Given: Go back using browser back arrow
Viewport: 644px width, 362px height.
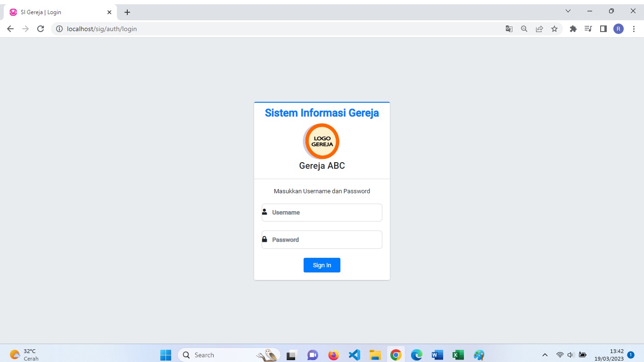Looking at the screenshot, I should pos(10,29).
